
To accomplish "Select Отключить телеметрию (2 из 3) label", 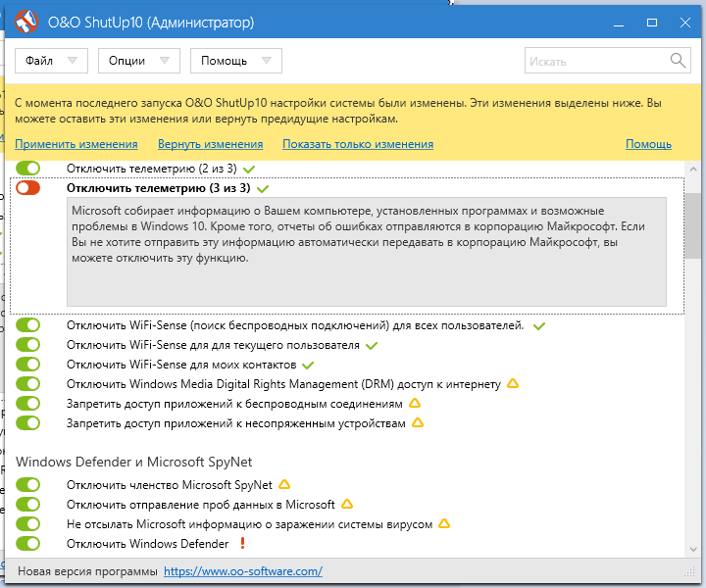I will pos(152,169).
